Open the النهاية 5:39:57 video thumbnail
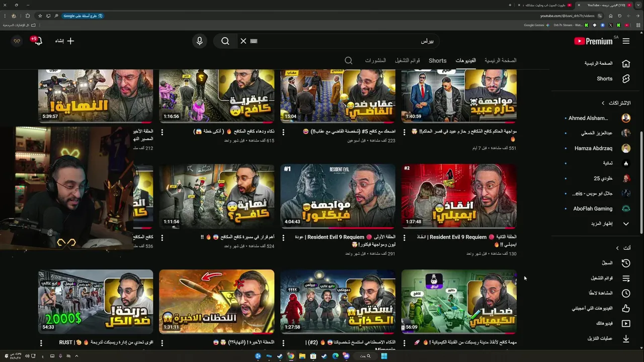Image resolution: width=644 pixels, height=362 pixels. (x=95, y=96)
